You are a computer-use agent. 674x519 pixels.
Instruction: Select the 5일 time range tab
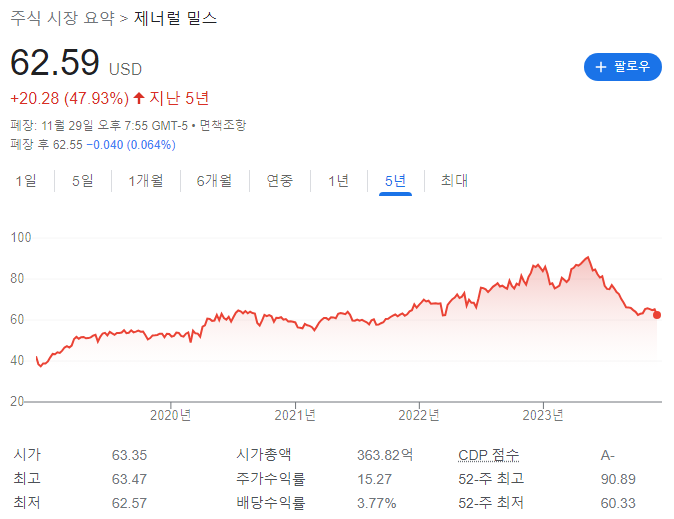(83, 181)
